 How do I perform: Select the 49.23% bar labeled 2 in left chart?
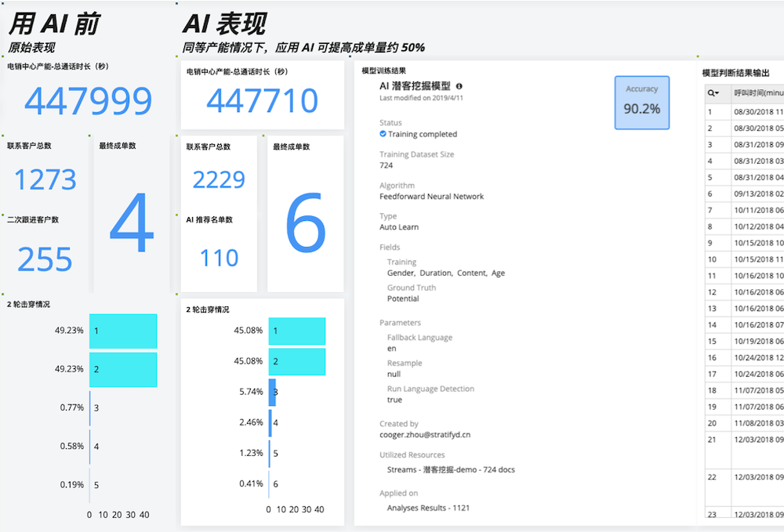pos(123,369)
